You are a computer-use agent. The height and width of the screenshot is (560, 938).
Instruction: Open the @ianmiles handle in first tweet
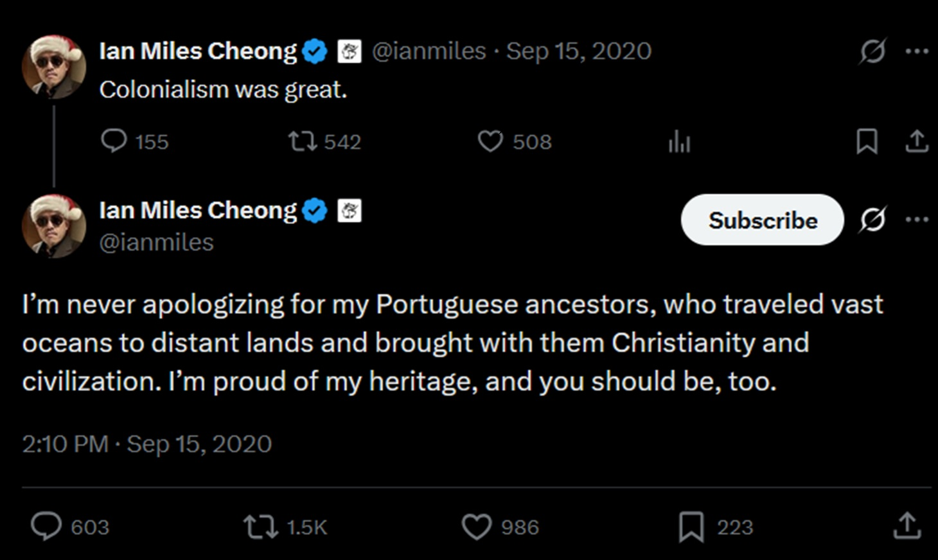pyautogui.click(x=429, y=51)
